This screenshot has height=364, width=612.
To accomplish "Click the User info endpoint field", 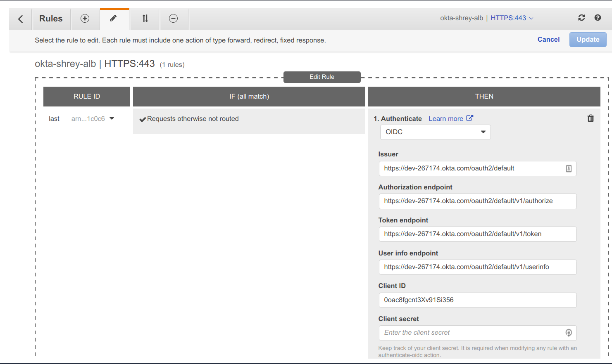I will 477,267.
